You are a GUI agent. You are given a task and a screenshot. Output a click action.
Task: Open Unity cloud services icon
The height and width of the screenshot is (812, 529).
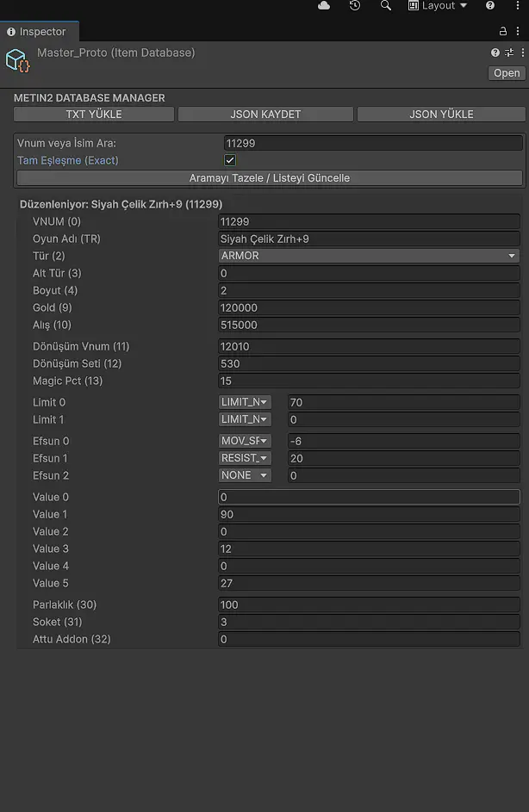[x=324, y=6]
